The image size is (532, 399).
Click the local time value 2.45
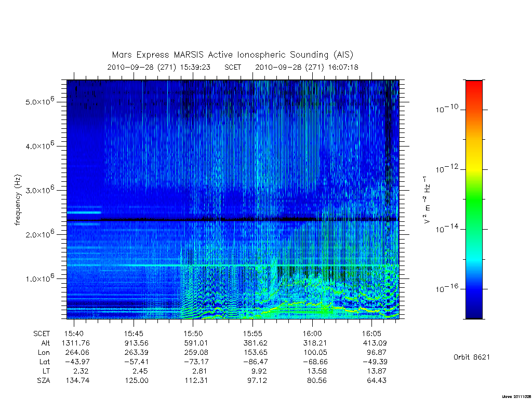[x=140, y=371]
